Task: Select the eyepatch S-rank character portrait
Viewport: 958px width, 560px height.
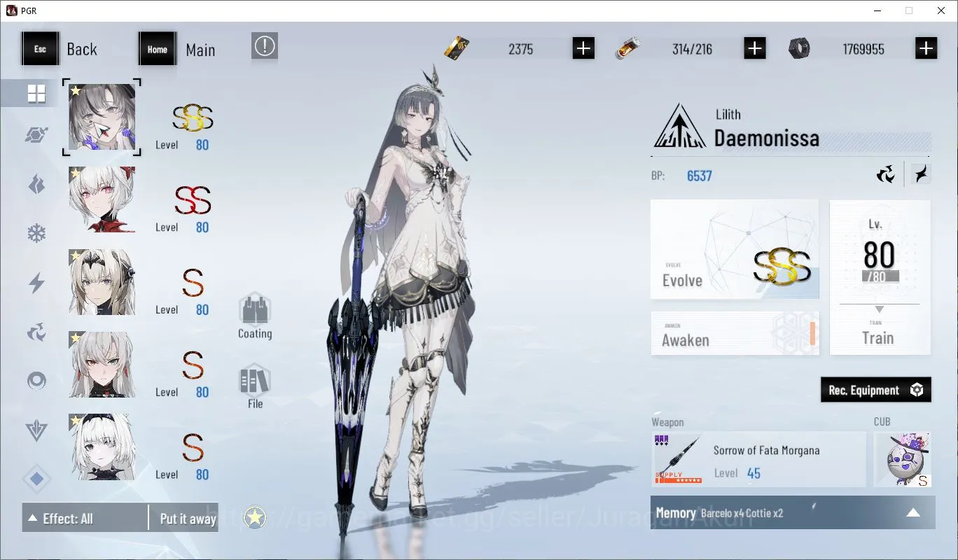Action: tap(102, 447)
